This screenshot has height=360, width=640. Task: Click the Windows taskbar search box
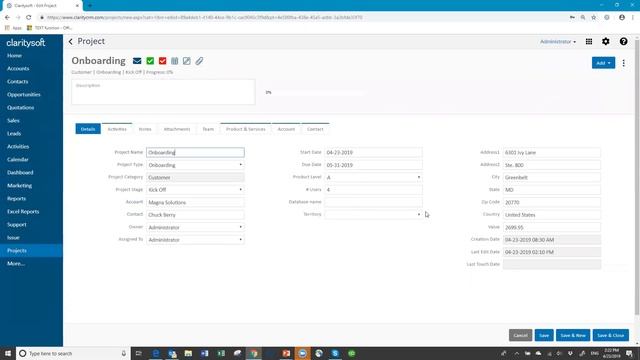[73, 353]
